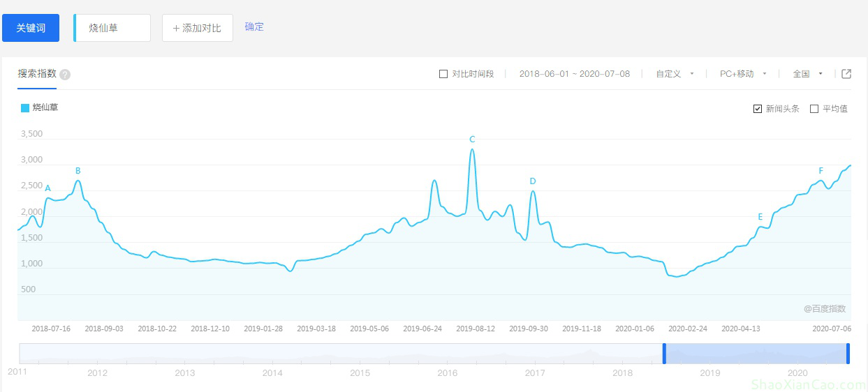
Task: Click the 2018-10-22 axis date label
Action: coord(157,329)
